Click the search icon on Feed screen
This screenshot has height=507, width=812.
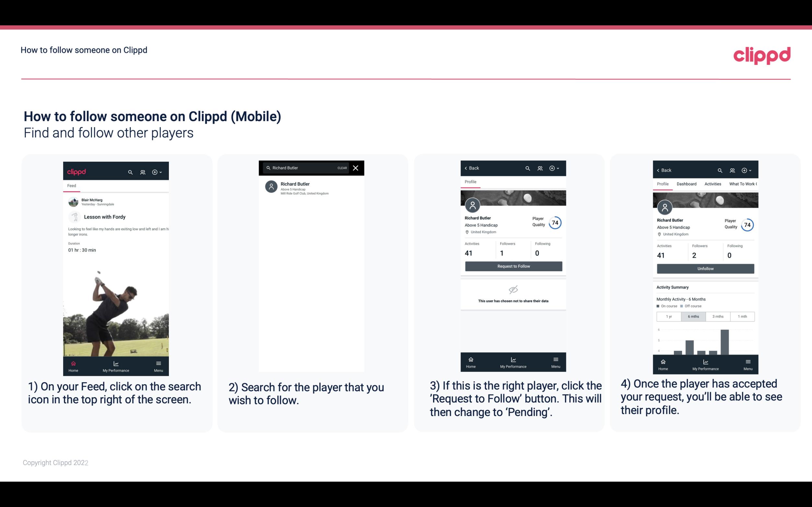tap(130, 172)
